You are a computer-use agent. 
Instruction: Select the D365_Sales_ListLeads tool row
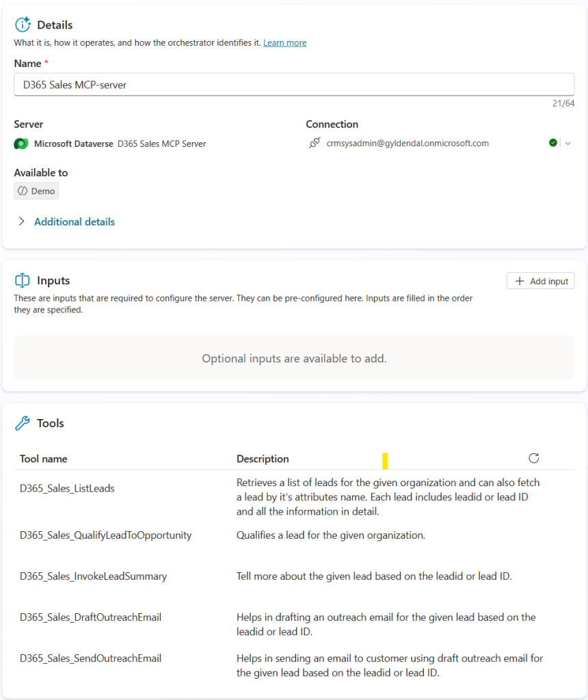[x=67, y=488]
